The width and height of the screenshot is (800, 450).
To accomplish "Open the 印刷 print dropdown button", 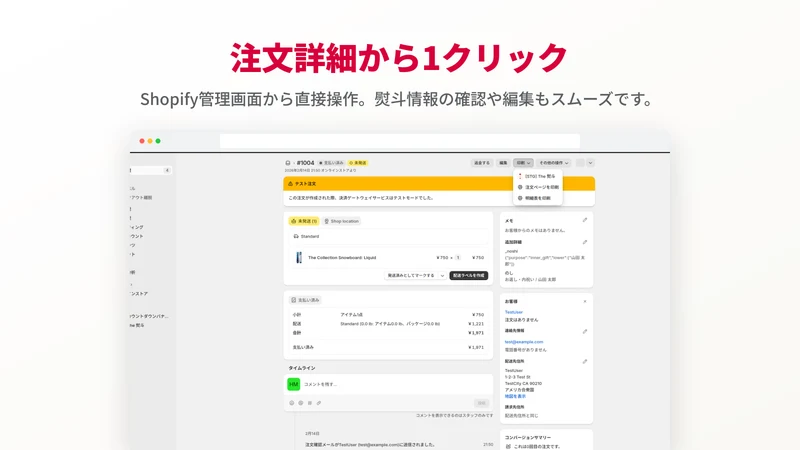I will (523, 163).
